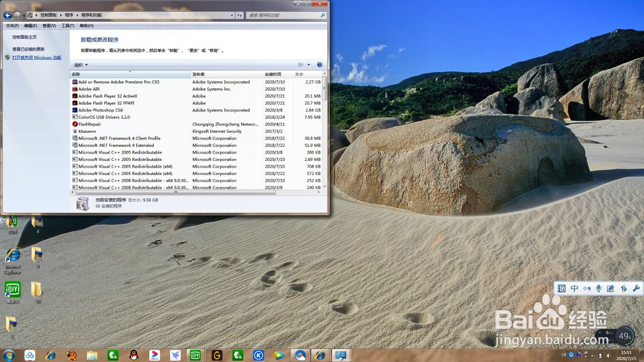This screenshot has height=362, width=644.
Task: Open the 查看(V) menu
Action: 49,26
